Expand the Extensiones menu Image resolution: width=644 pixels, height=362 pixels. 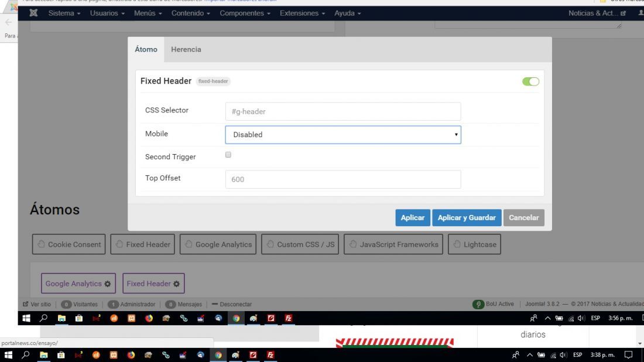(x=302, y=13)
